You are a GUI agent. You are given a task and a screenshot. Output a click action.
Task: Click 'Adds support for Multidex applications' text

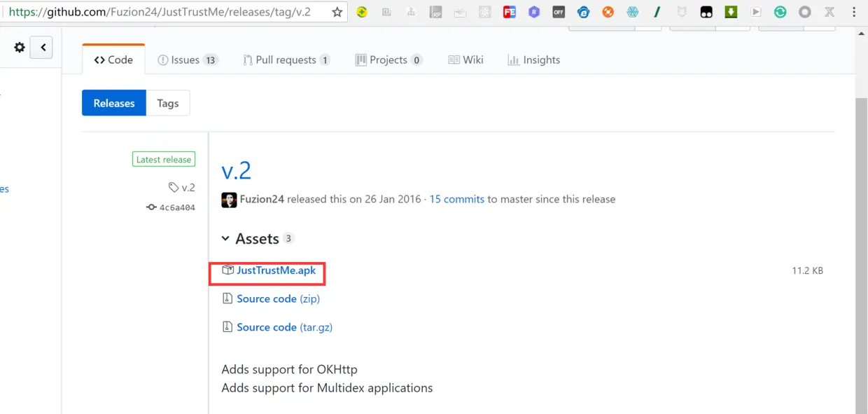327,387
